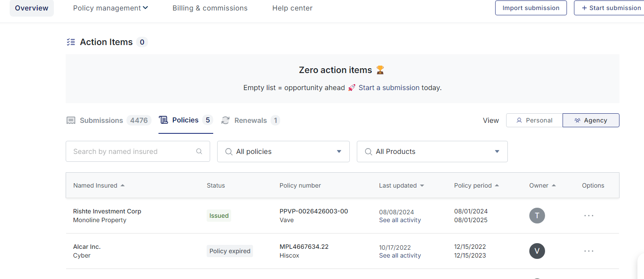This screenshot has width=644, height=279.
Task: Click the T owner avatar
Action: [537, 216]
